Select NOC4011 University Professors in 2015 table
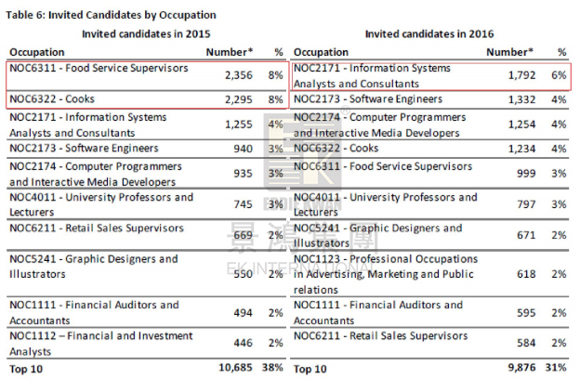Viewport: 580px width, 392px height. tap(101, 204)
